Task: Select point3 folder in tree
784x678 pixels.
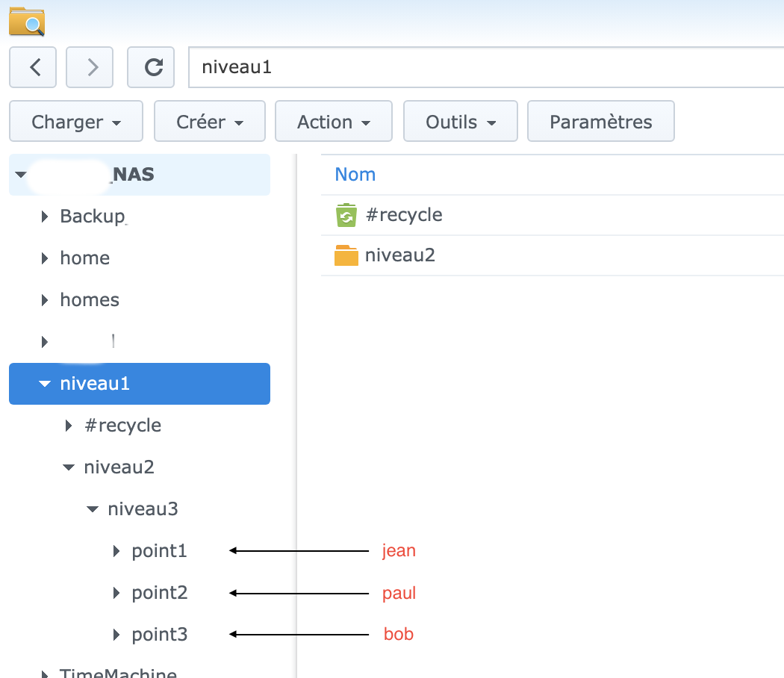Action: coord(159,635)
